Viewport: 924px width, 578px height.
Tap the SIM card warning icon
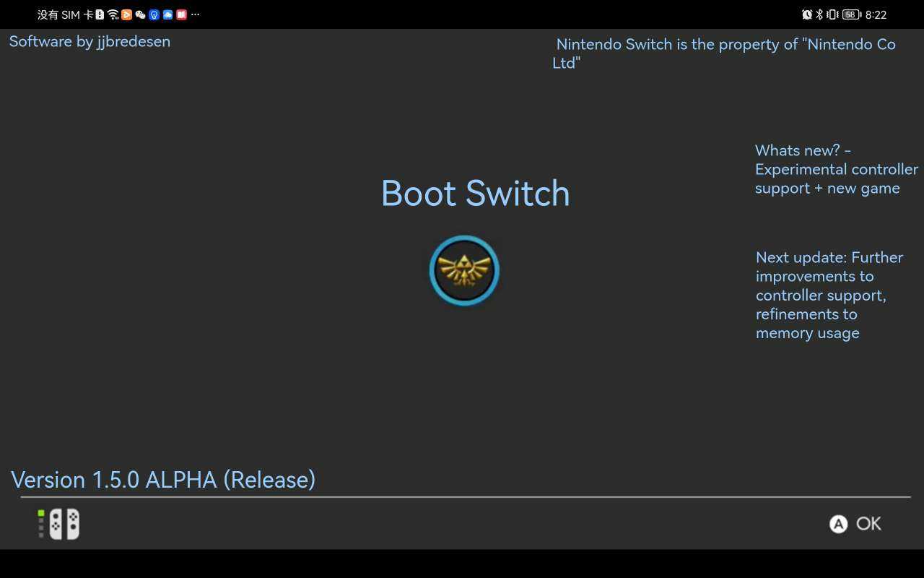pyautogui.click(x=100, y=14)
